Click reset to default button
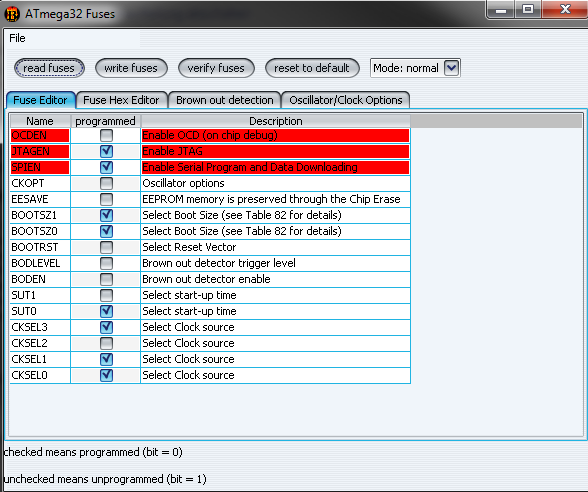This screenshot has height=492, width=588. coord(312,68)
